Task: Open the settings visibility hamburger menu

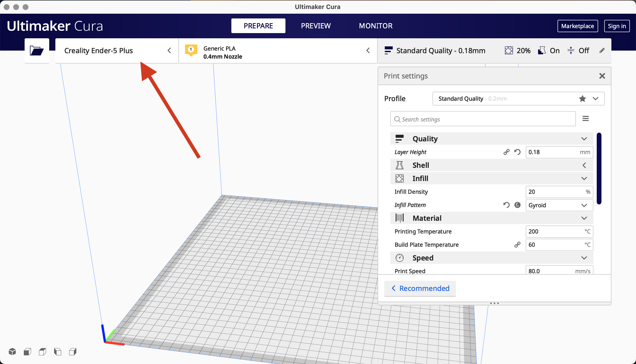Action: (585, 118)
